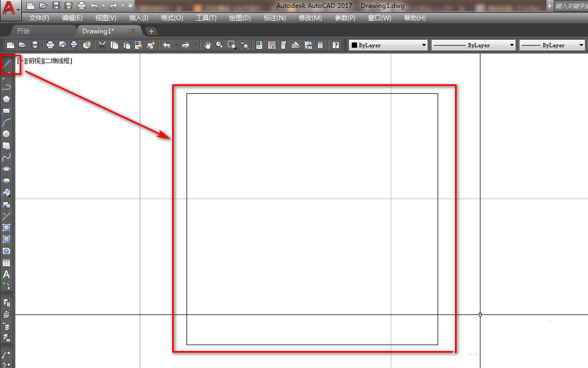
Task: Select the Gradient tool
Action: point(6,239)
